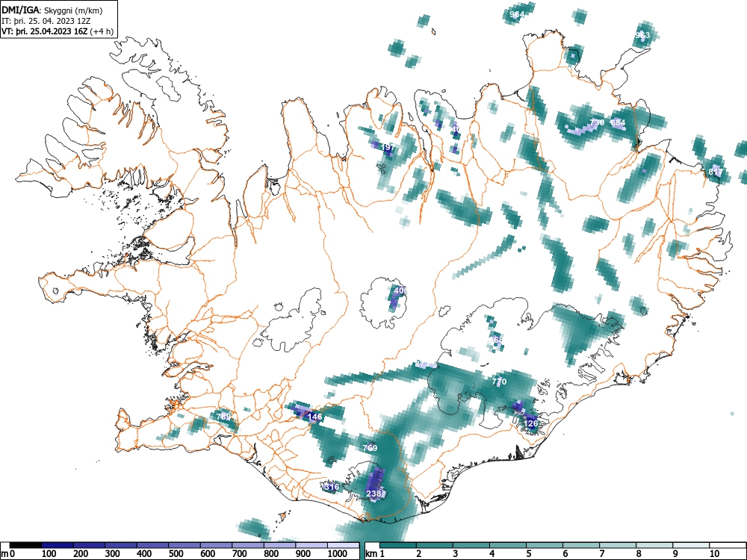Click the visibility value 197 on the map
The width and height of the screenshot is (747, 560).
[388, 148]
